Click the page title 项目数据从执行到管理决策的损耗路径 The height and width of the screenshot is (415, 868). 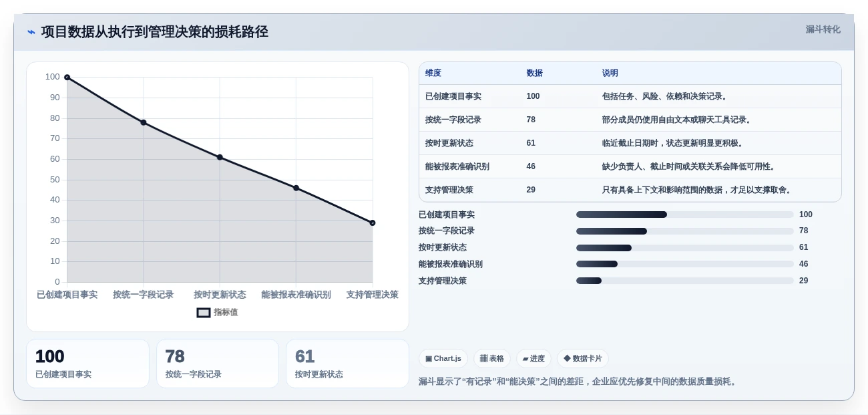155,32
